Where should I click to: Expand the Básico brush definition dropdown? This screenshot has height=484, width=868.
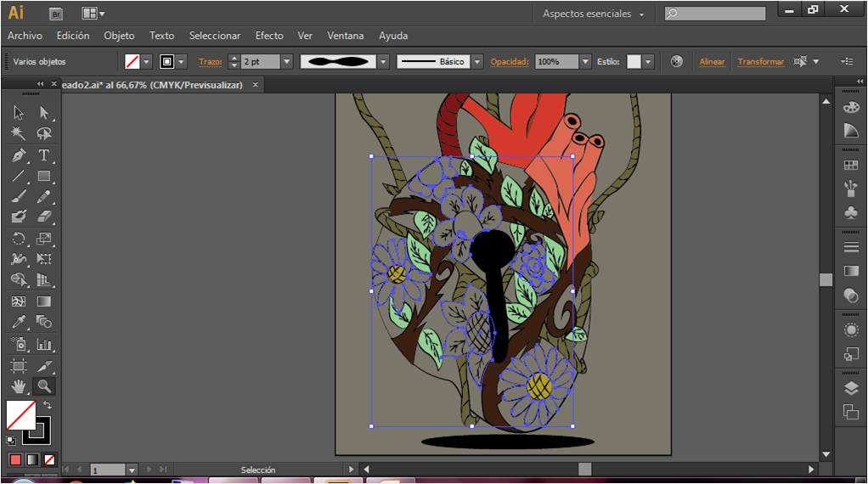coord(476,62)
